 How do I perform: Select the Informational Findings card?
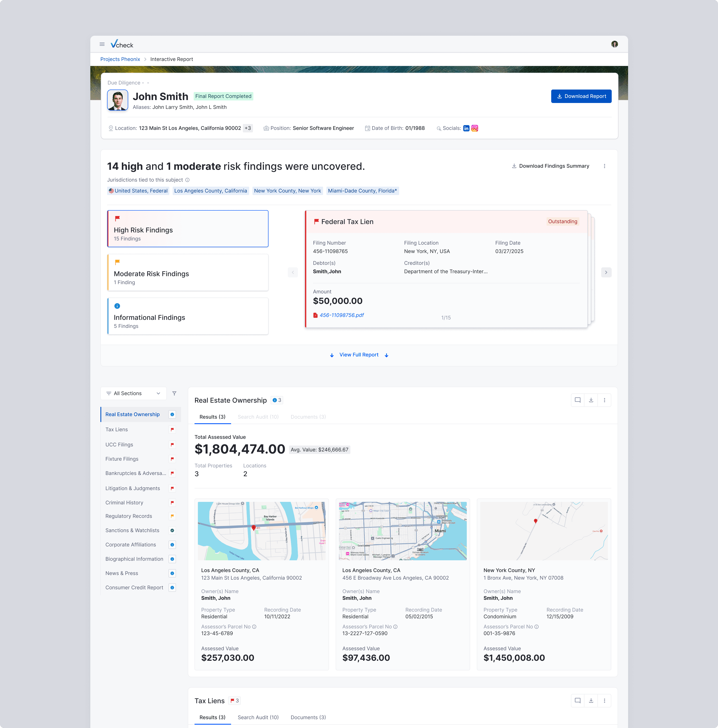[x=188, y=316]
